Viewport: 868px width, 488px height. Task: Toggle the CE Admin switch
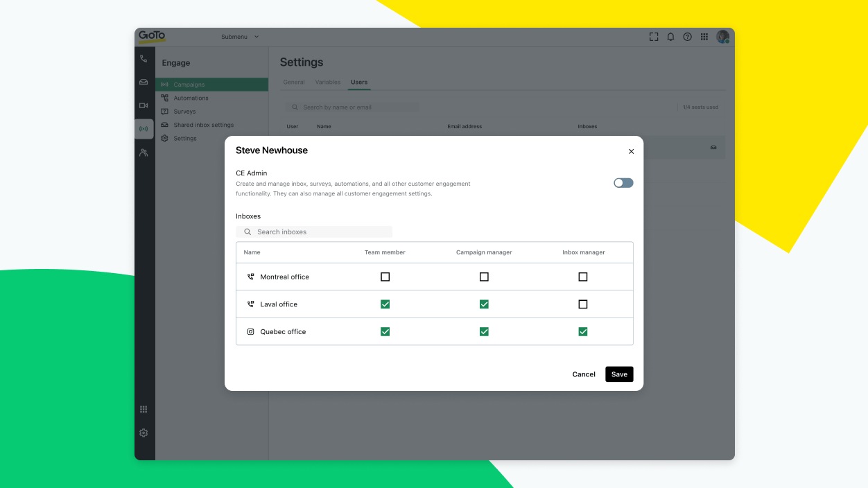click(x=623, y=183)
